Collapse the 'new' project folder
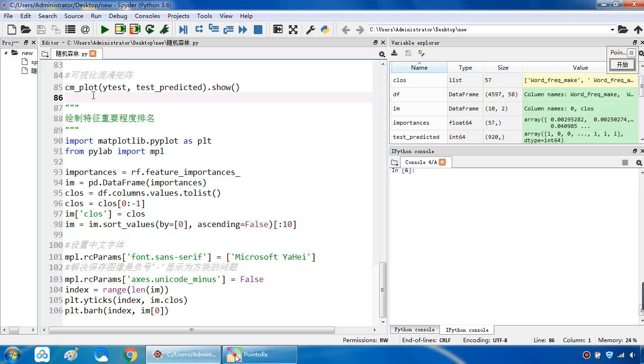Screen dimensions: 644x364 pos(7,53)
